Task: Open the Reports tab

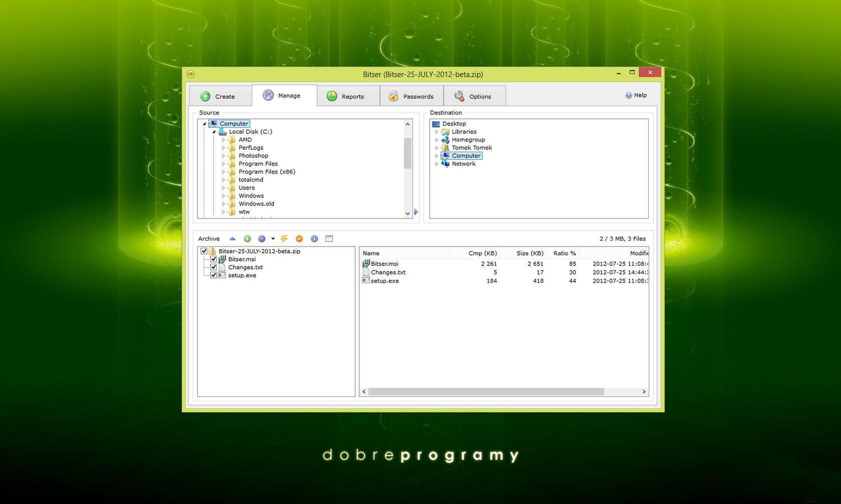Action: tap(348, 96)
